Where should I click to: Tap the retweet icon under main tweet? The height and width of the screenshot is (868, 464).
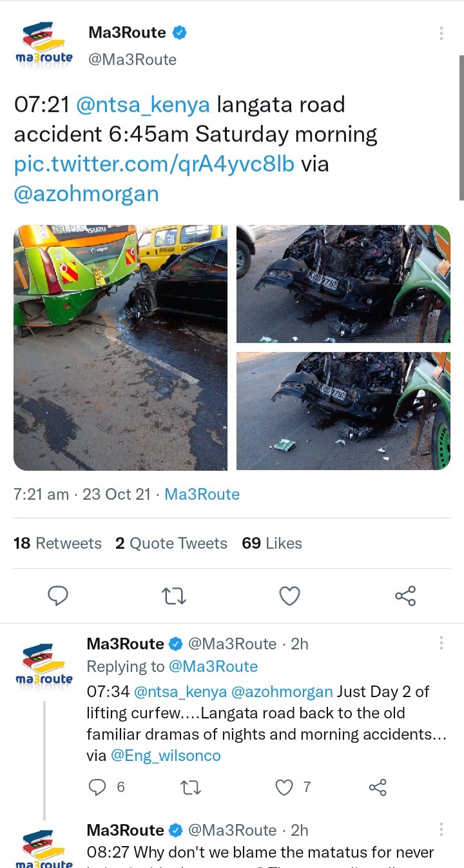coord(174,596)
